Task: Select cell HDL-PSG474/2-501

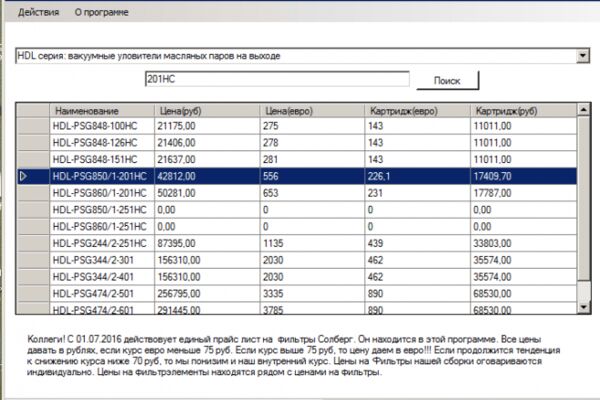Action: click(102, 294)
